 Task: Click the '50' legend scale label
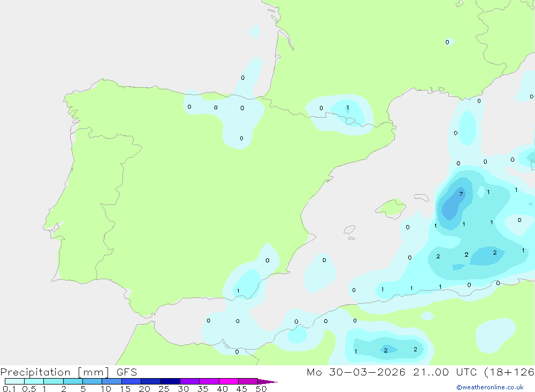pos(261,389)
